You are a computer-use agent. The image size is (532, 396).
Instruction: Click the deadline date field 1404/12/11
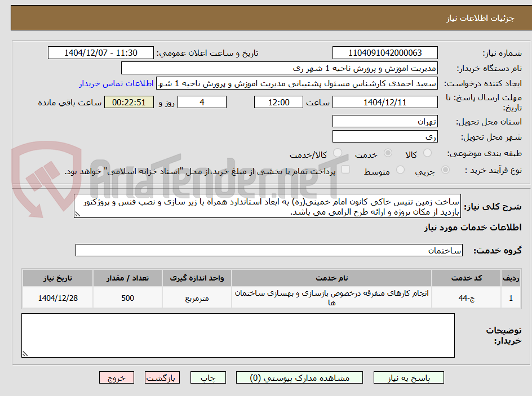click(385, 102)
